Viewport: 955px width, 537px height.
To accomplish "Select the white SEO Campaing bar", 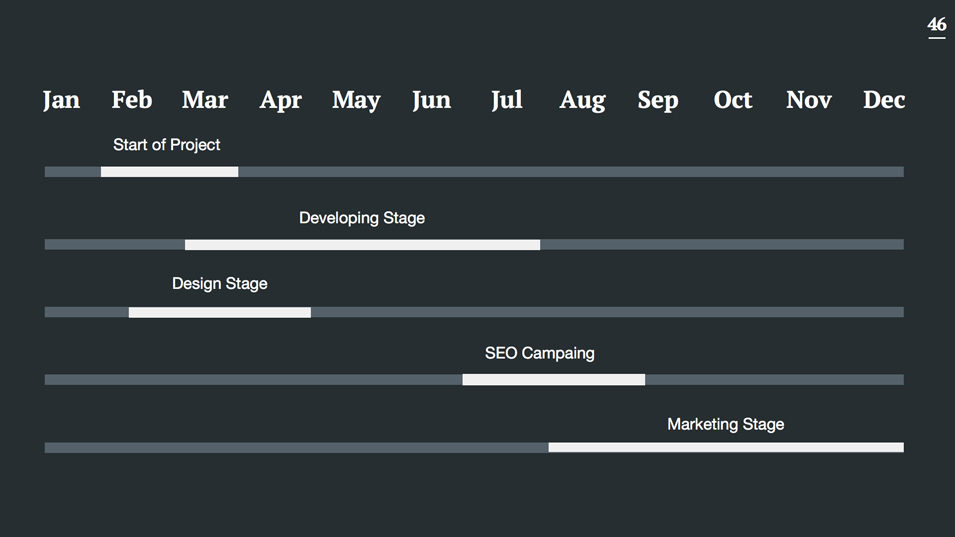I will [554, 380].
